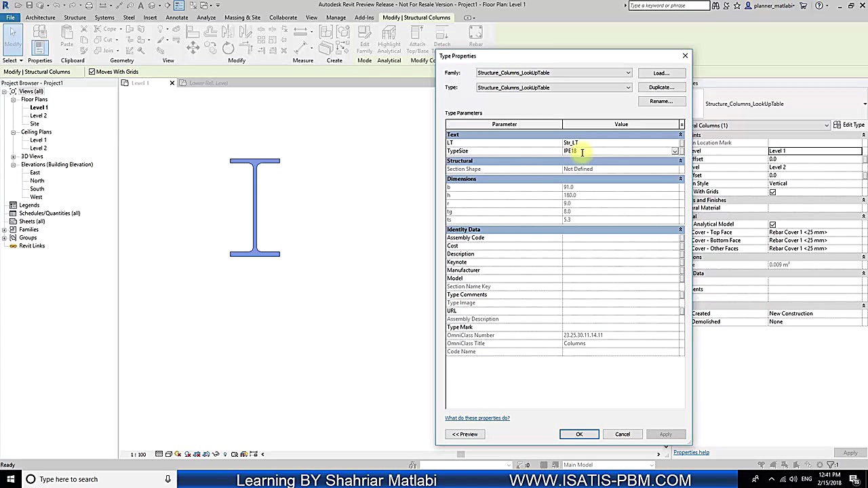Switch to the Annotate ribbon tab
The width and height of the screenshot is (868, 488).
[x=177, y=18]
